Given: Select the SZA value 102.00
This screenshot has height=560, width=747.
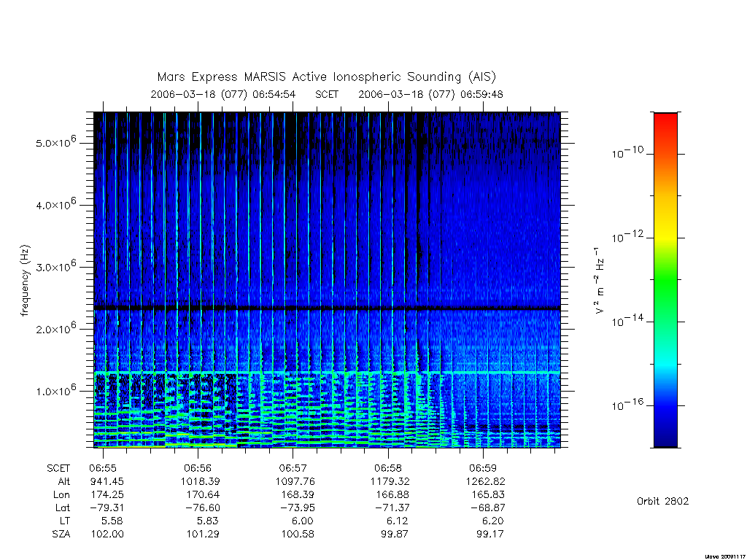Looking at the screenshot, I should (x=107, y=534).
